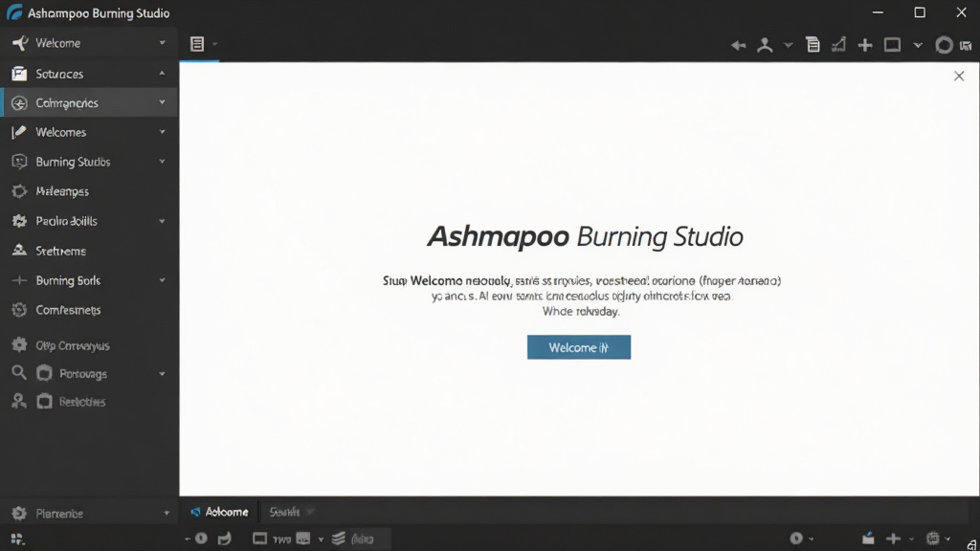Click the icon next to Sotuaces
Image resolution: width=980 pixels, height=551 pixels.
(19, 74)
